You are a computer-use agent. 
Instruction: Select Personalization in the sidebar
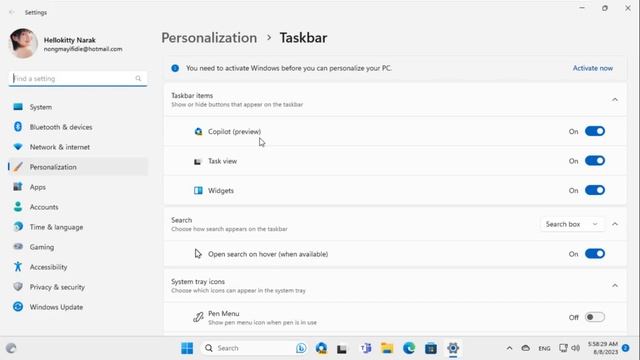[x=78, y=167]
